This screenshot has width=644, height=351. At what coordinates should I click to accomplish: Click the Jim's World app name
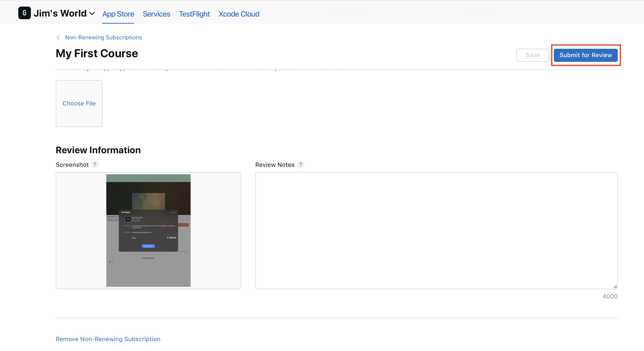point(60,14)
